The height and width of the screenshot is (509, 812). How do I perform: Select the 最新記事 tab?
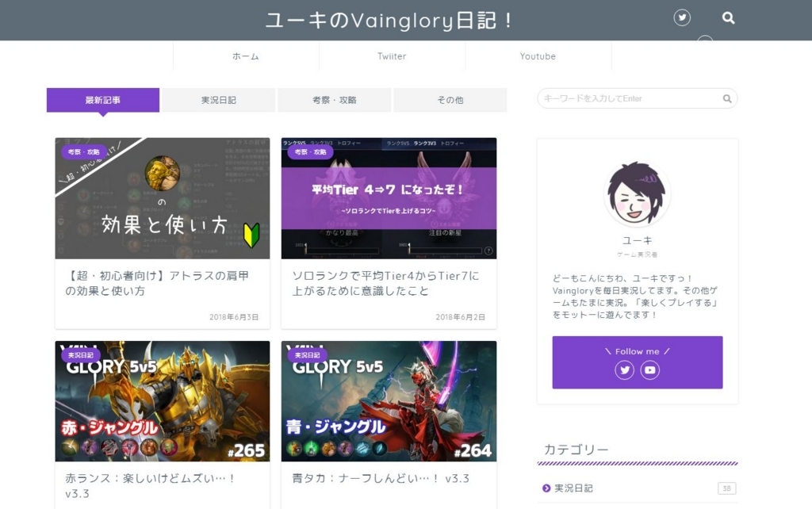click(x=103, y=100)
